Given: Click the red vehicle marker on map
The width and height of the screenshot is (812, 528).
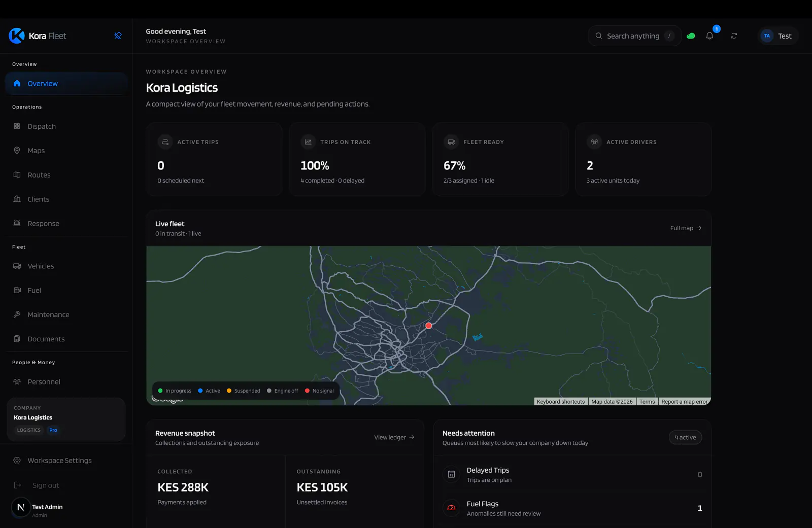Looking at the screenshot, I should click(x=429, y=326).
